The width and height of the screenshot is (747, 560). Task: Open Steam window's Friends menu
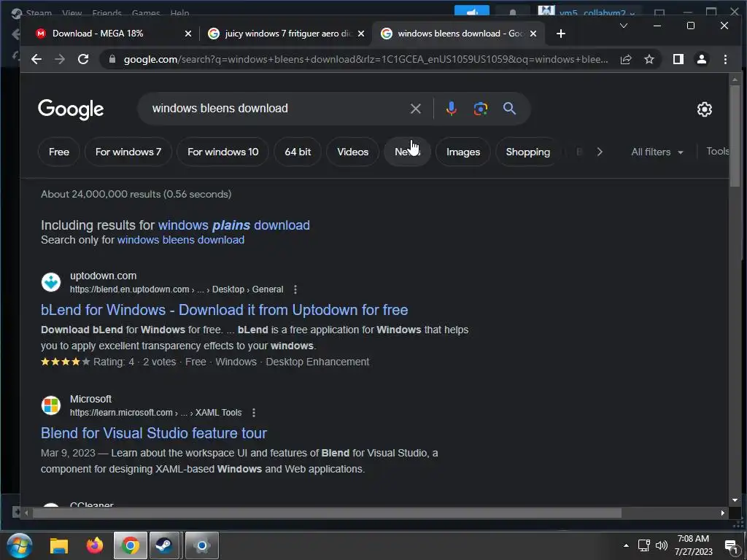[x=107, y=13]
